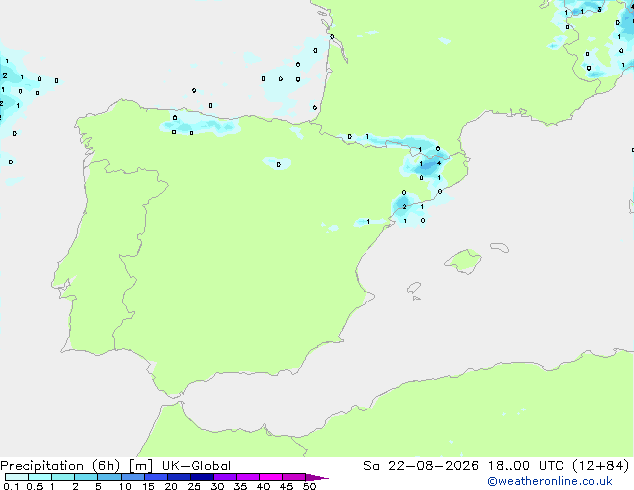Click the Ibiza island outline
The width and height of the screenshot is (634, 490).
414,288
